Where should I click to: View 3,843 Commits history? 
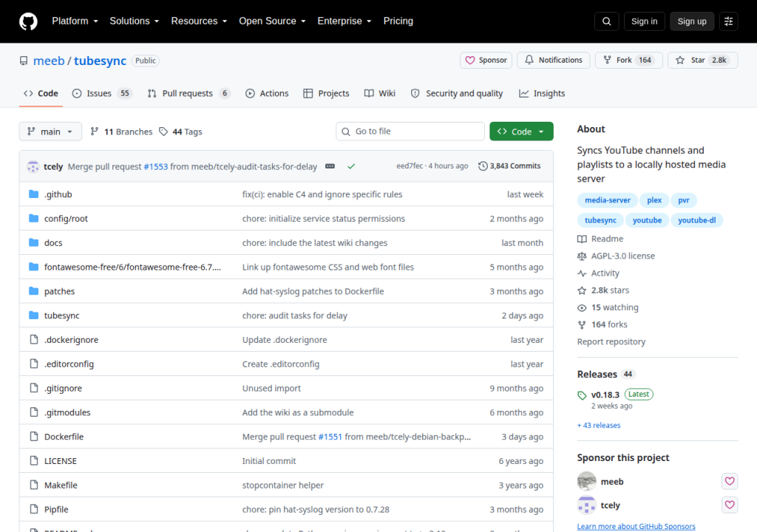pos(509,166)
